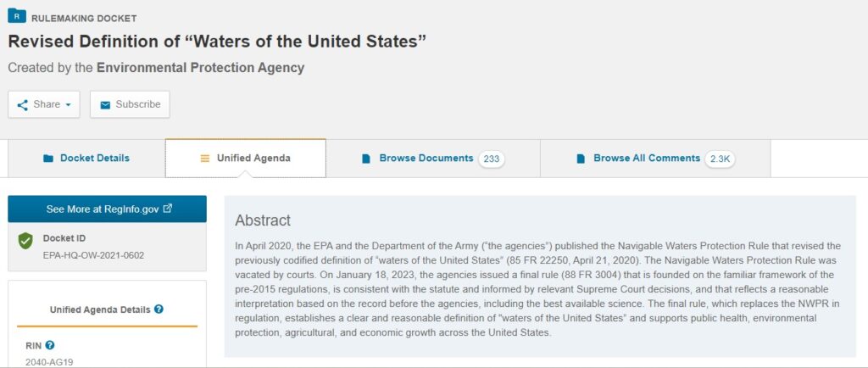Select the Unified Agenda tab
This screenshot has width=868, height=368.
point(245,159)
